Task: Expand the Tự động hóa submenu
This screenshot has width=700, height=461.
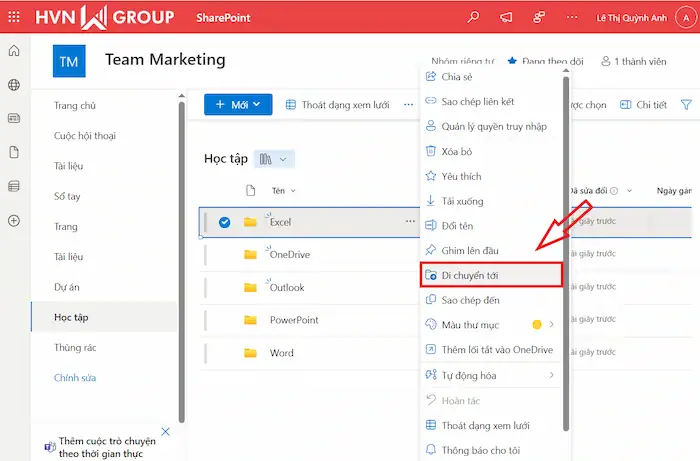Action: (x=551, y=375)
